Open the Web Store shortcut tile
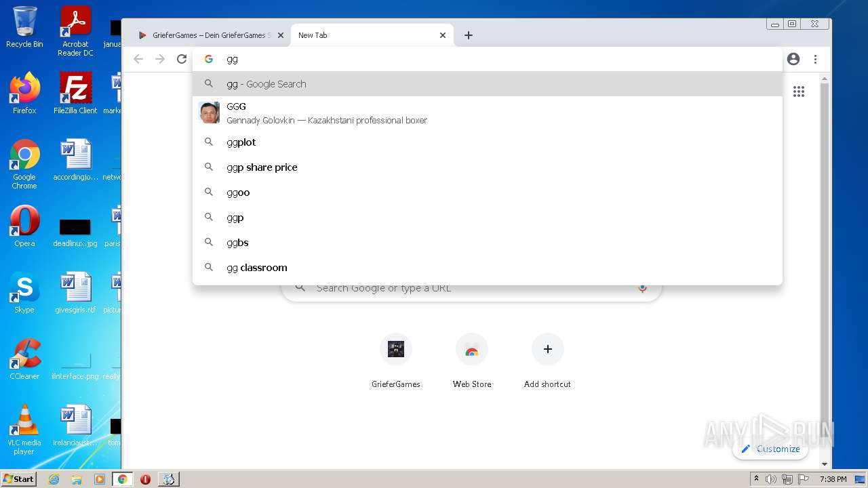 (472, 361)
